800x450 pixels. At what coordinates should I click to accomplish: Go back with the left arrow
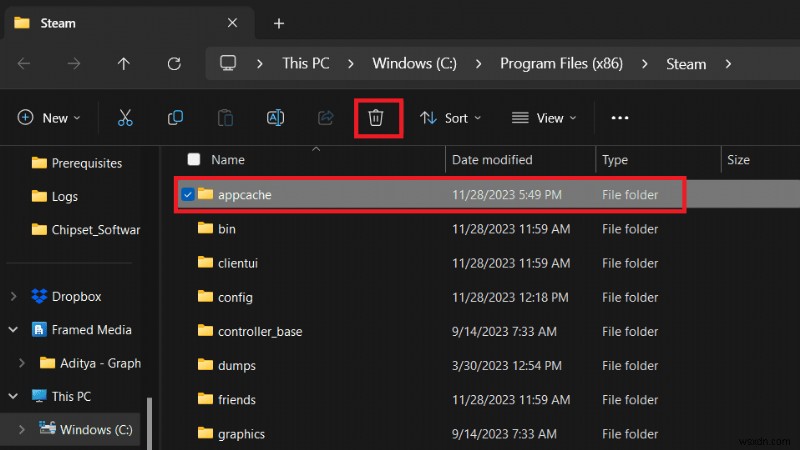click(x=24, y=64)
